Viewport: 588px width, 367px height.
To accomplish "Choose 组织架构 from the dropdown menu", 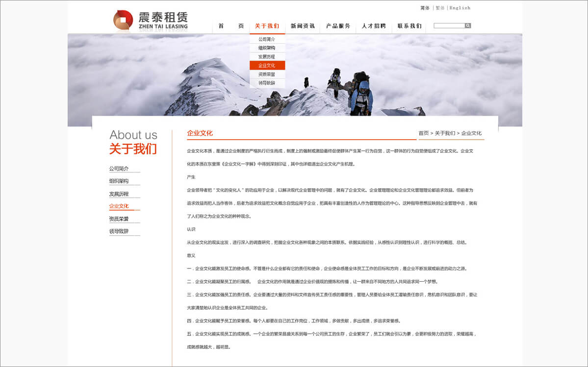I will [x=267, y=48].
